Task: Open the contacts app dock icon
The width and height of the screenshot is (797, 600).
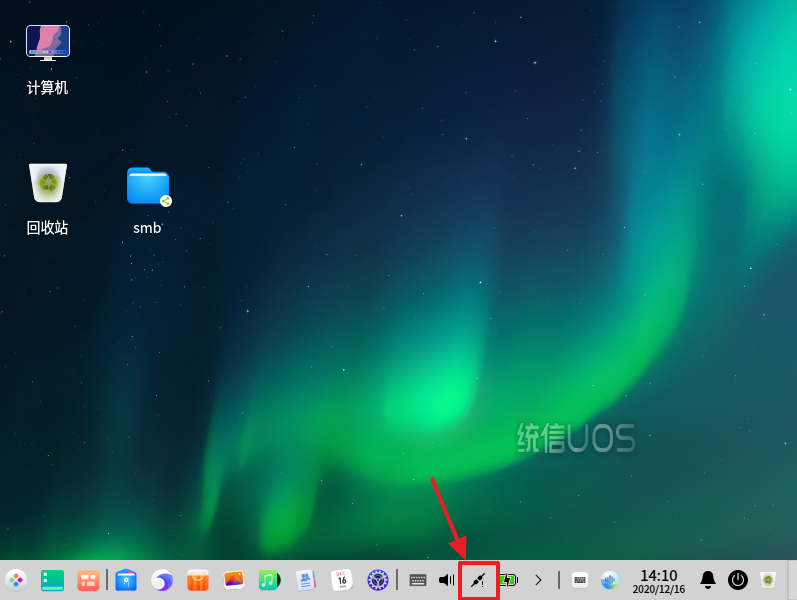Action: coord(306,579)
